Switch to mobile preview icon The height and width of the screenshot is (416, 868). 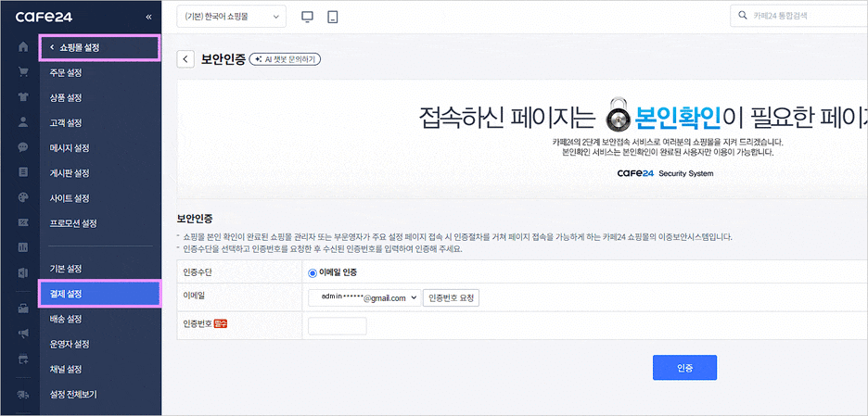pos(333,17)
